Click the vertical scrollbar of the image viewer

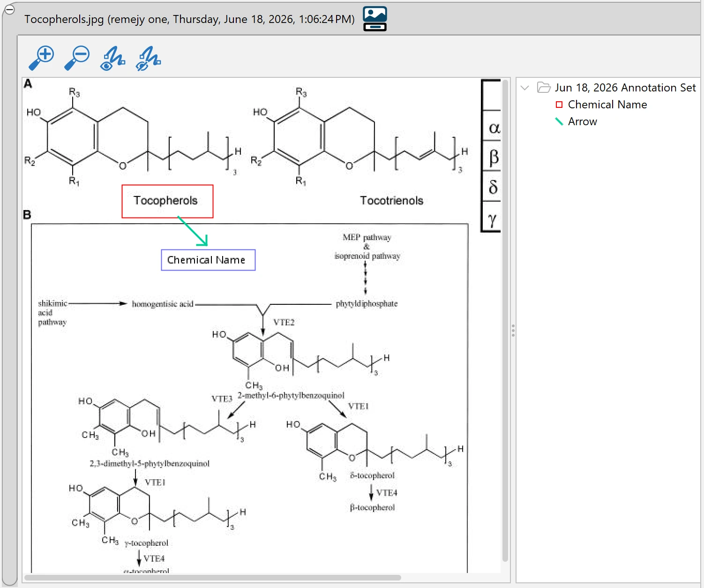[x=505, y=320]
